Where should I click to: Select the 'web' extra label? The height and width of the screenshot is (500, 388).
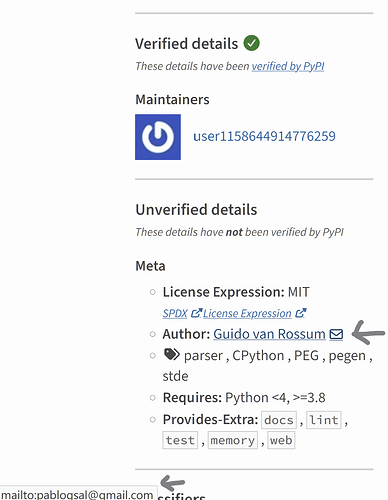pyautogui.click(x=281, y=440)
